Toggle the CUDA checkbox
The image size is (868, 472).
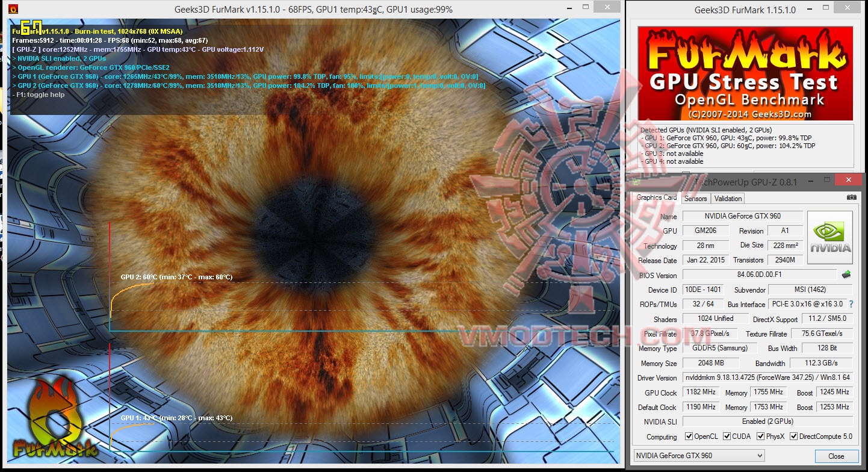727,436
